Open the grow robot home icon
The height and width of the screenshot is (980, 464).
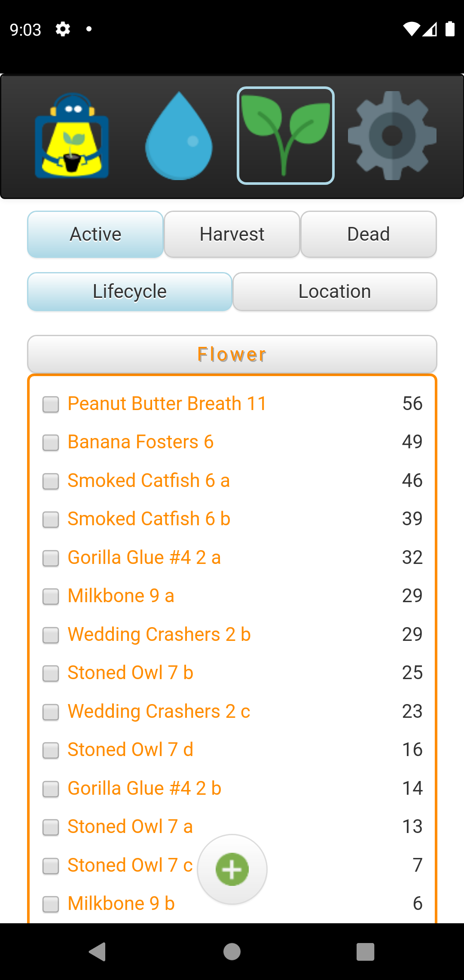point(72,136)
